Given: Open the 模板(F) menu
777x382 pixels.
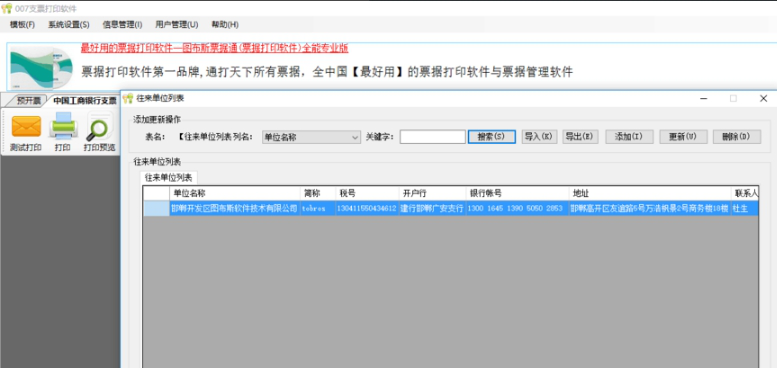Looking at the screenshot, I should pos(22,25).
